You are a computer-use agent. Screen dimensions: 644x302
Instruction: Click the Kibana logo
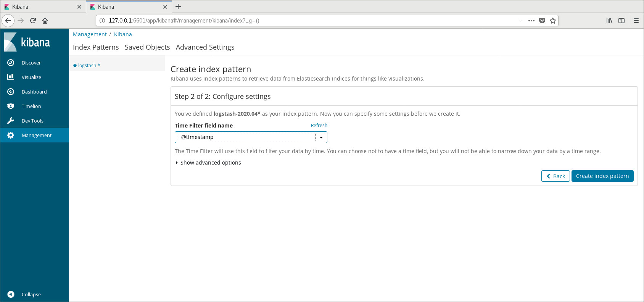(x=27, y=42)
